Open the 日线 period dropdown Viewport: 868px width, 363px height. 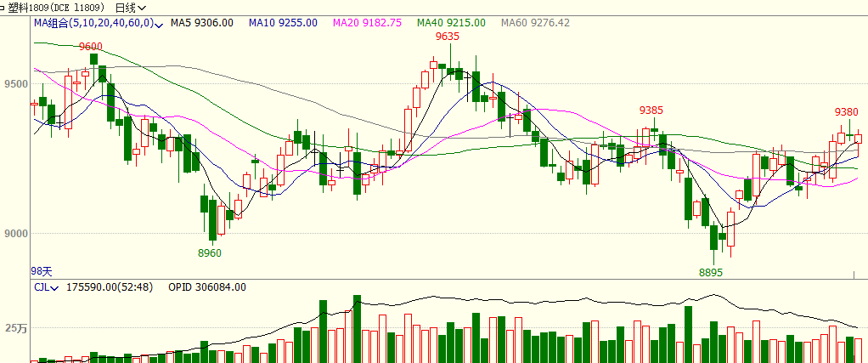(x=131, y=8)
